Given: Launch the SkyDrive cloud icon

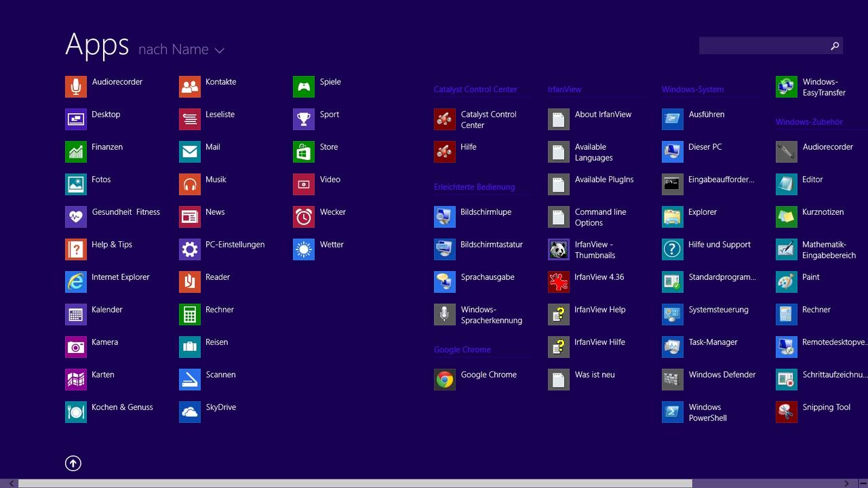Looking at the screenshot, I should (190, 412).
